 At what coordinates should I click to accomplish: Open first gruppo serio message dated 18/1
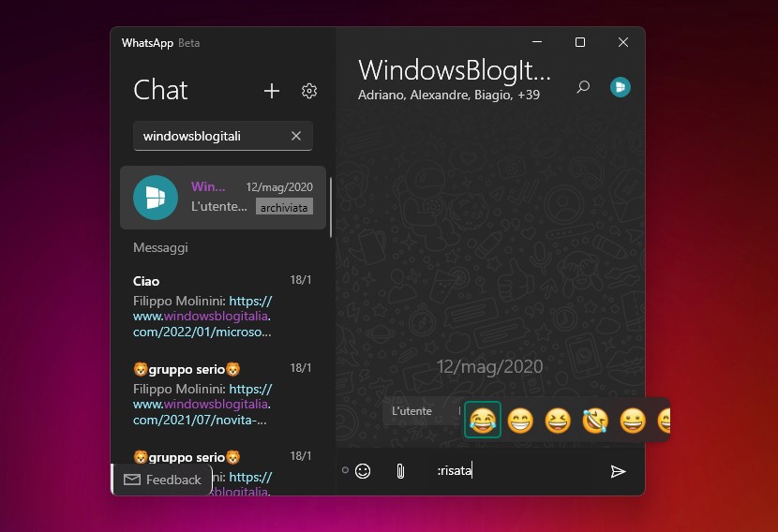(223, 395)
